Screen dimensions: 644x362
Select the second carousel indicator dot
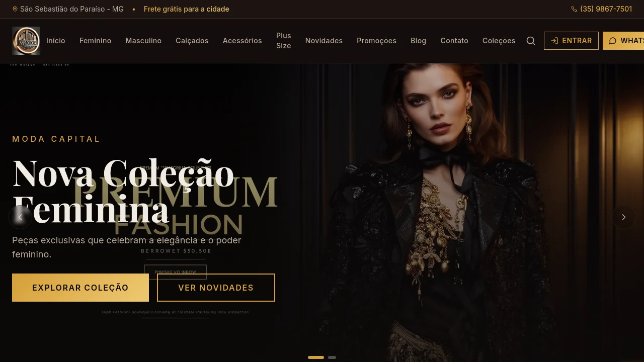click(x=332, y=357)
